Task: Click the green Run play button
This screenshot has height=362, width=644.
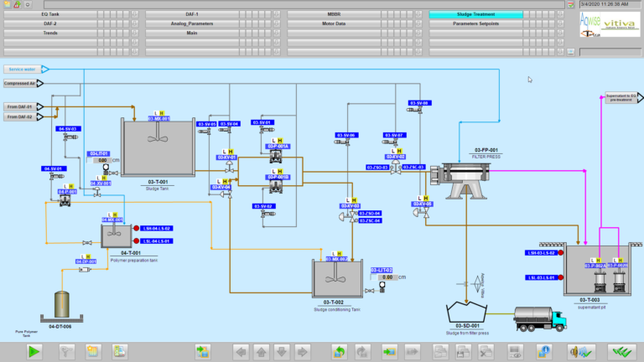Action: coord(34,351)
